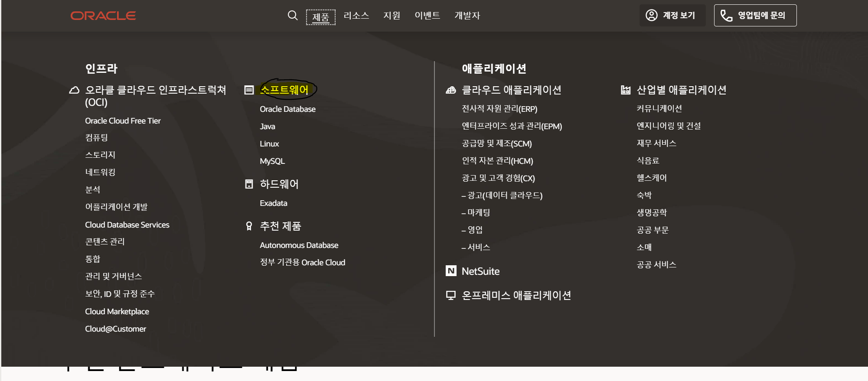This screenshot has width=868, height=381.
Task: Click the monitor icon beside 온프레미스 애플리케이션
Action: [451, 296]
